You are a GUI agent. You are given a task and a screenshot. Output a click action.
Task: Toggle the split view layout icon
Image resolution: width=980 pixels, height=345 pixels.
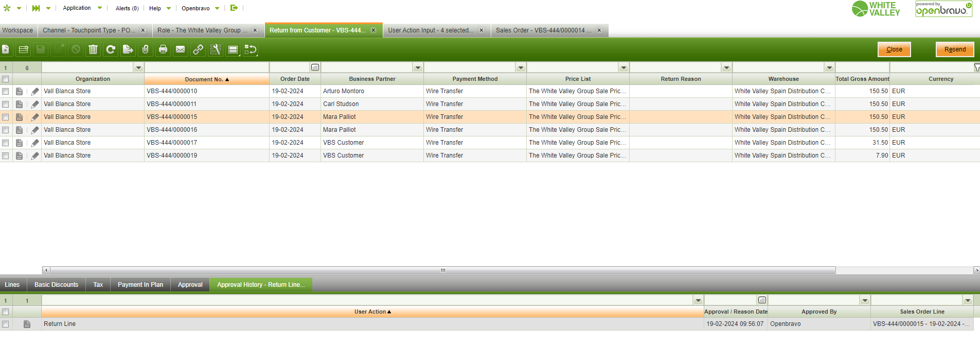pyautogui.click(x=233, y=49)
